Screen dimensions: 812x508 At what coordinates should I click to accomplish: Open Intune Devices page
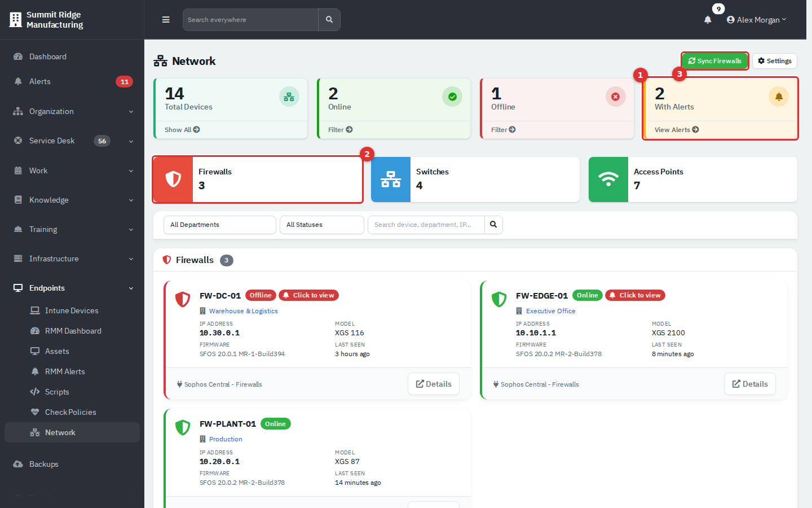pyautogui.click(x=72, y=310)
